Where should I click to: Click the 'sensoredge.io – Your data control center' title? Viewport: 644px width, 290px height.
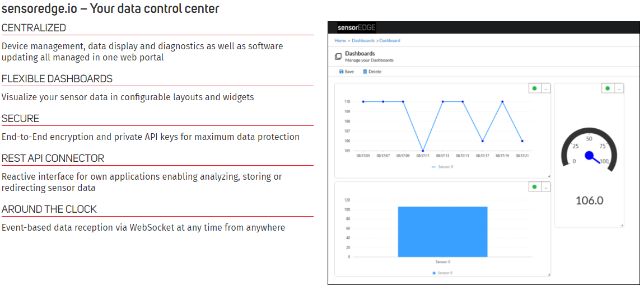(x=110, y=8)
